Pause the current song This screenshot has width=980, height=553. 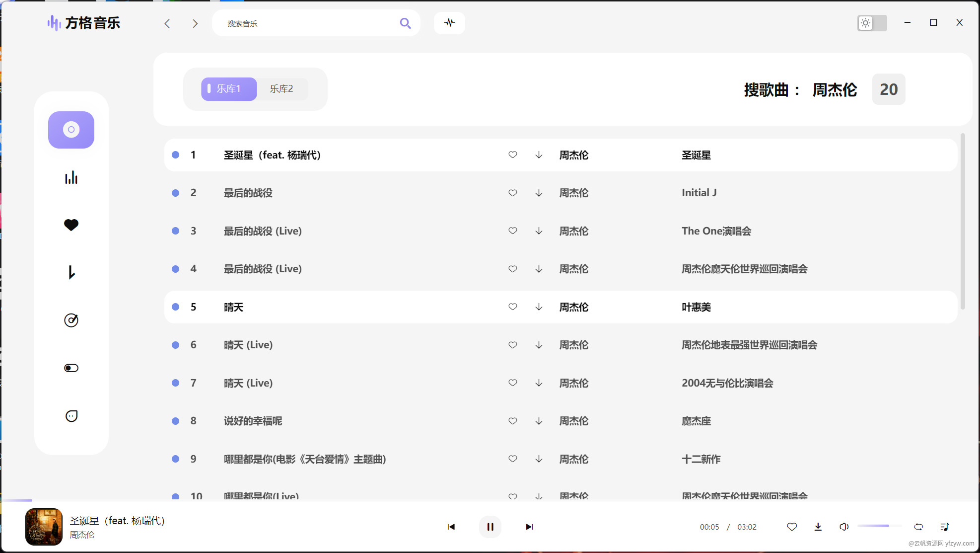click(x=490, y=527)
